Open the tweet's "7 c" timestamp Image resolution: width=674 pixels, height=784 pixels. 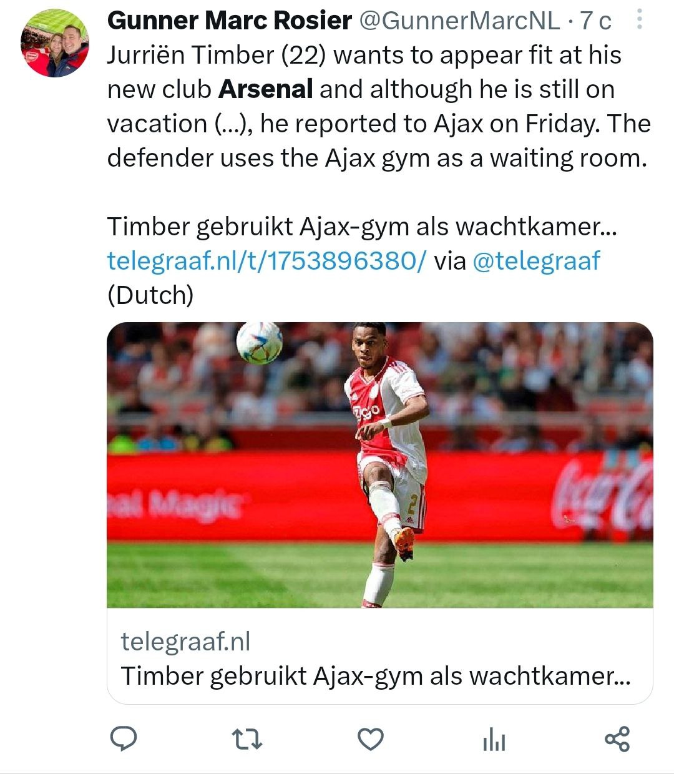(595, 21)
